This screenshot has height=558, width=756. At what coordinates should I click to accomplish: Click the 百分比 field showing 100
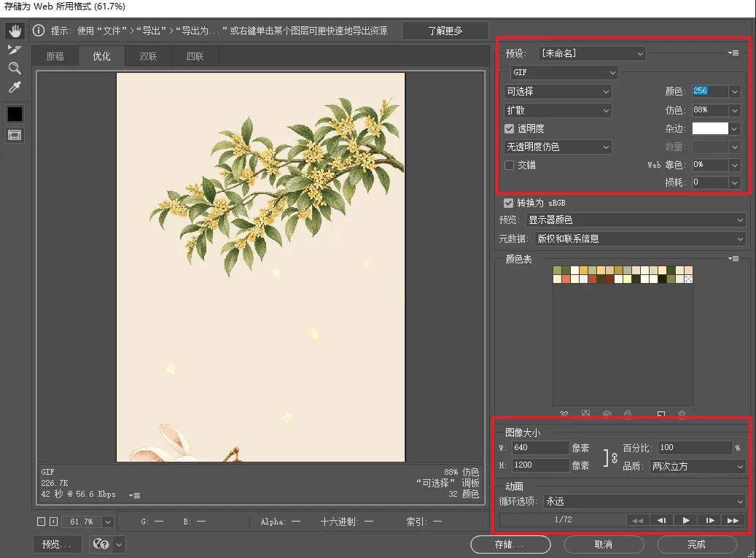coord(695,448)
